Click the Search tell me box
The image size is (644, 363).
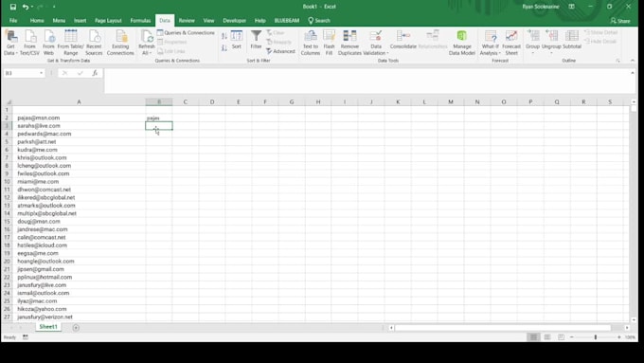319,21
